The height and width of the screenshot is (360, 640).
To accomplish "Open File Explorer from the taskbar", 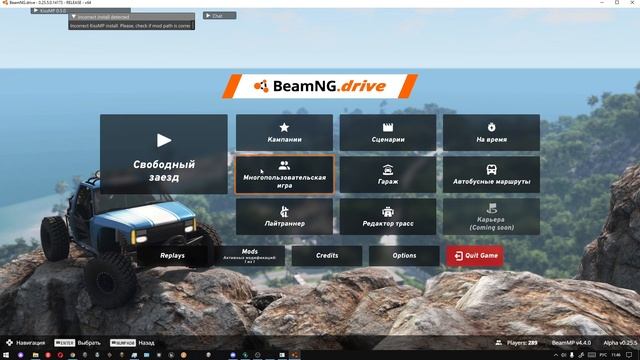I will pos(36,355).
